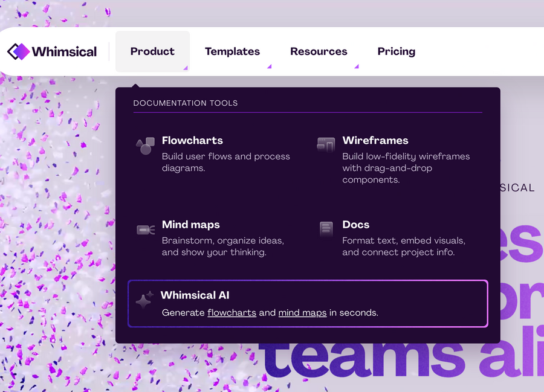Click the small icon beside Flowcharts heading
Screen dimensions: 544x392
point(144,145)
